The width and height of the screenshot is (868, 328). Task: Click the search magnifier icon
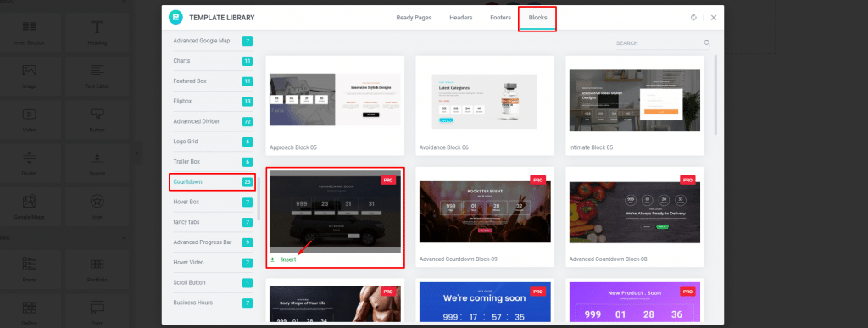coord(707,42)
